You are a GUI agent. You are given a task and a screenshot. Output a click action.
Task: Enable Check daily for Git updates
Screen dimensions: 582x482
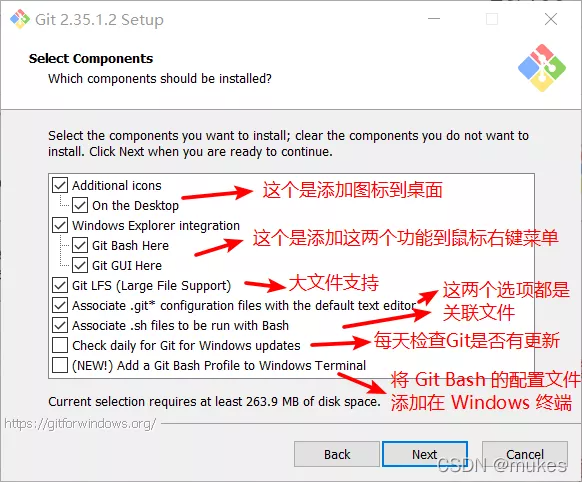pos(60,345)
